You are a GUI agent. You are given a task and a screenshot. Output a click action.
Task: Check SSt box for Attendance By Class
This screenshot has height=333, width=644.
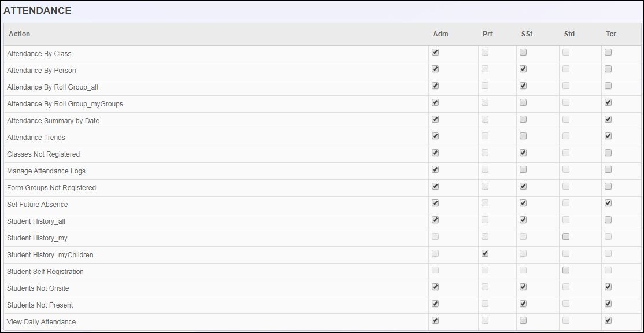tap(523, 52)
